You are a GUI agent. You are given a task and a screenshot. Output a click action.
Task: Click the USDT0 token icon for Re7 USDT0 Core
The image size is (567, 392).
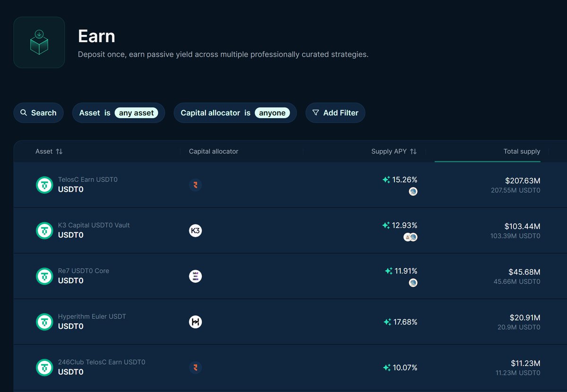click(44, 276)
